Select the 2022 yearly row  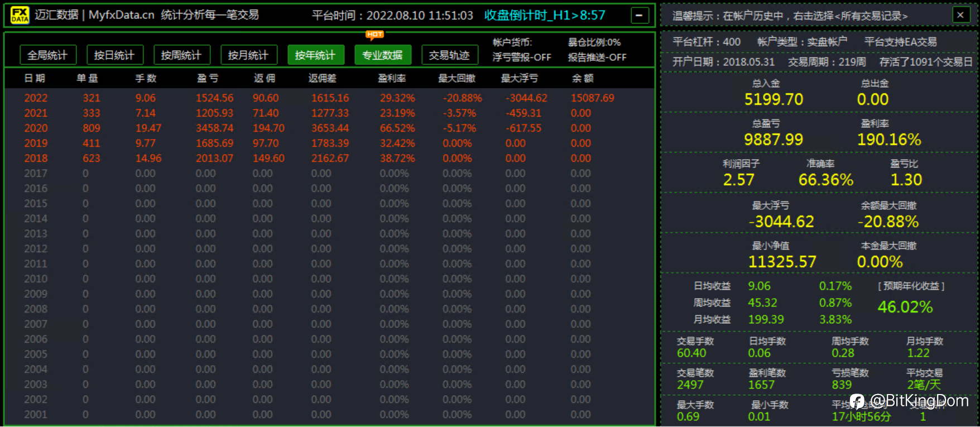[x=329, y=98]
